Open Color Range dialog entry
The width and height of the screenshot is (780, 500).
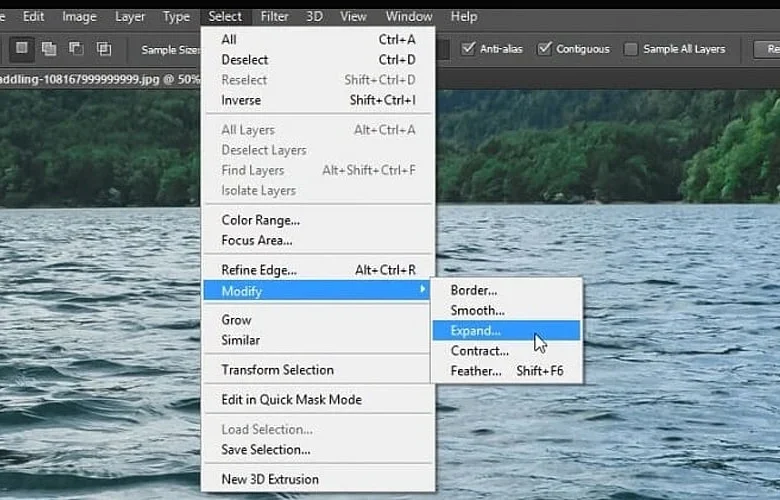[x=318, y=220]
